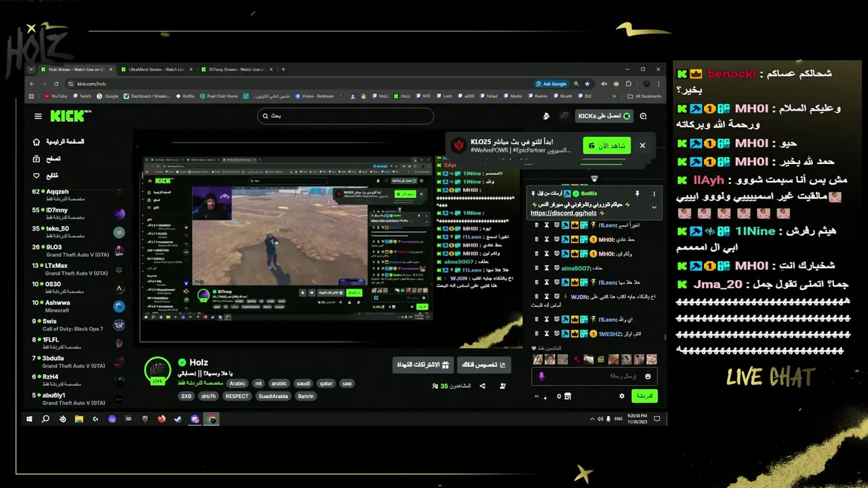Open the emoji picker in chat input
This screenshot has width=868, height=488.
pos(648,376)
